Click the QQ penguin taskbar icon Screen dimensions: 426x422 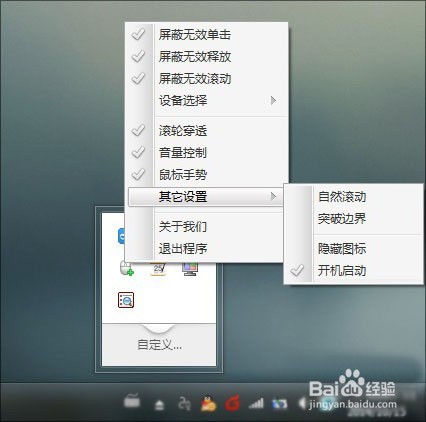[208, 404]
